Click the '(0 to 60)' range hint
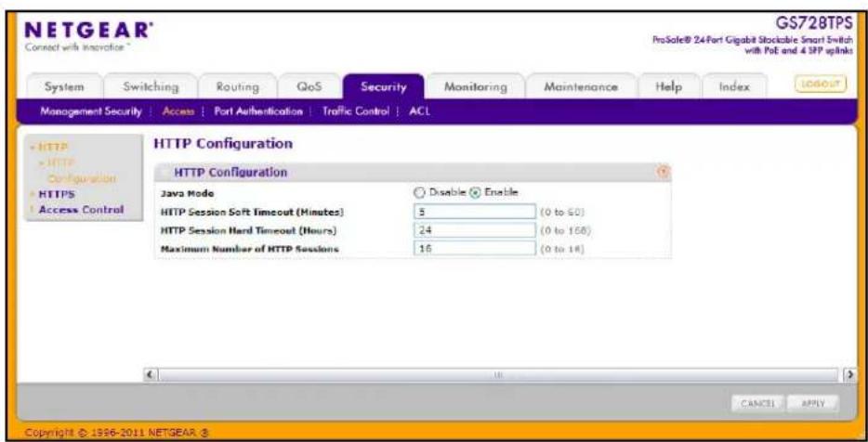This screenshot has height=442, width=868. pyautogui.click(x=562, y=212)
